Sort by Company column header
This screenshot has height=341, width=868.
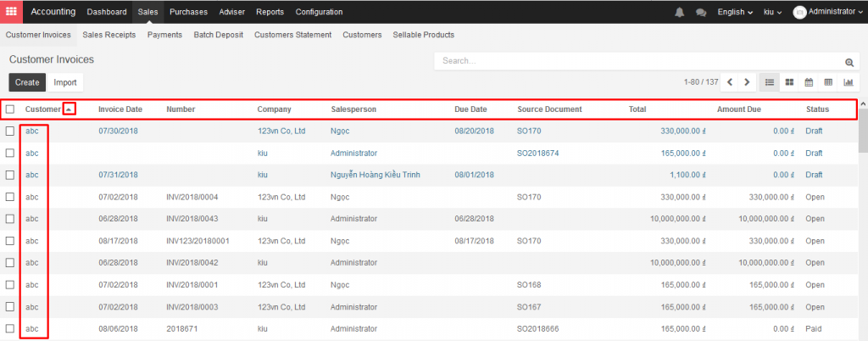point(274,109)
